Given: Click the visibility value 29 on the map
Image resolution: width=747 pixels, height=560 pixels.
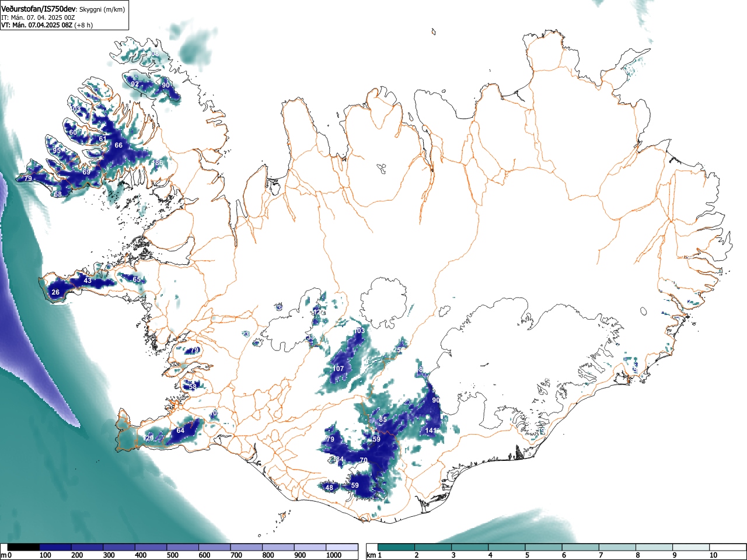Looking at the screenshot, I should click(x=149, y=438).
